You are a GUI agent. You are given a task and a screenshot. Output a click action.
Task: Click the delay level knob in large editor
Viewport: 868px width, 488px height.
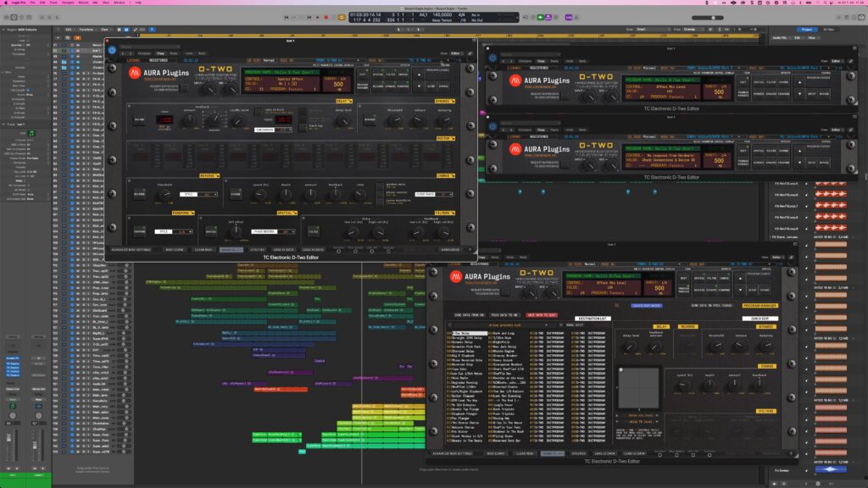343,121
